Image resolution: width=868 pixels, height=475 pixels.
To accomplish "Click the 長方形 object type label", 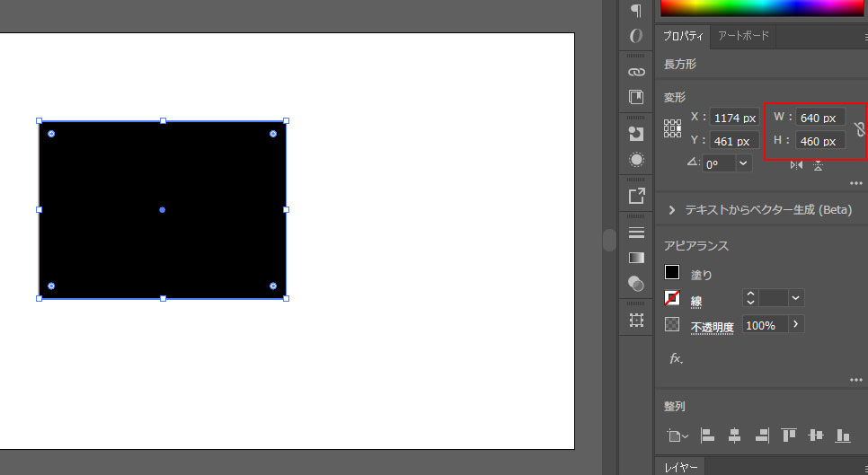I will [x=680, y=64].
